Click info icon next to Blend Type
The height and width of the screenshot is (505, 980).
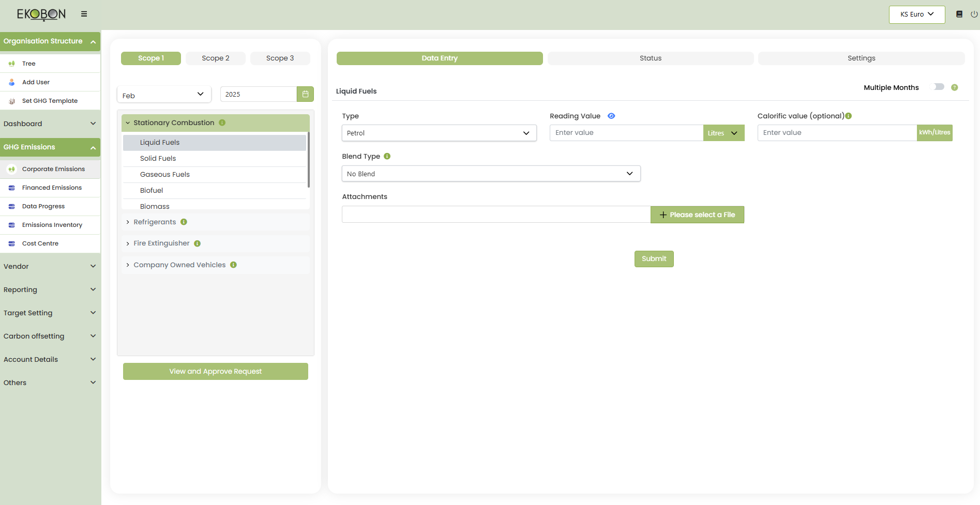387,156
